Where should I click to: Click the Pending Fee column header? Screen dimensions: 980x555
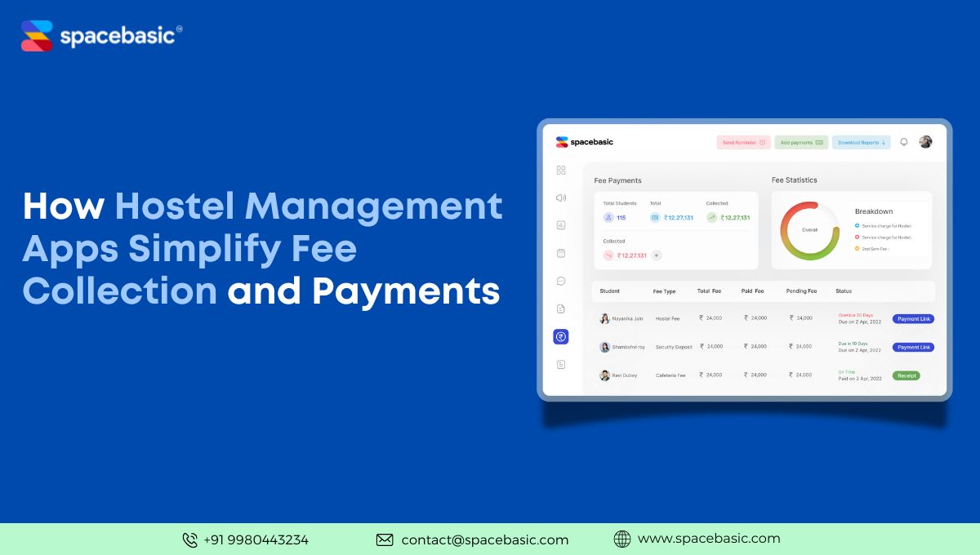[802, 291]
